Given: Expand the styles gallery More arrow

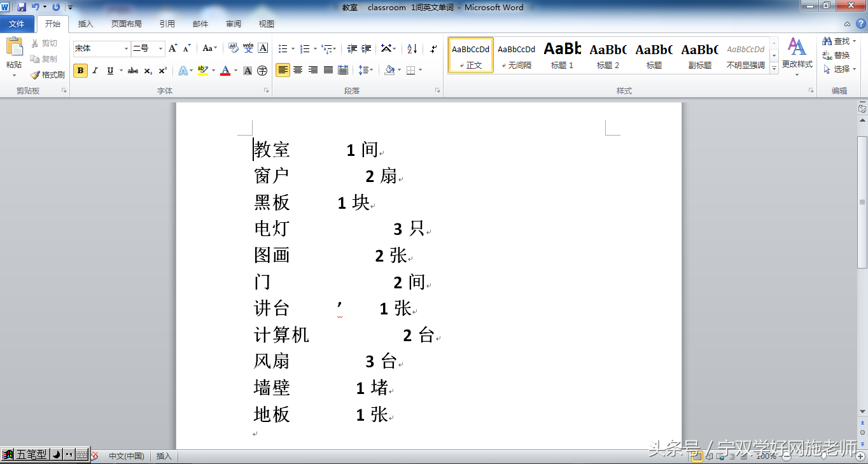Looking at the screenshot, I should [774, 67].
